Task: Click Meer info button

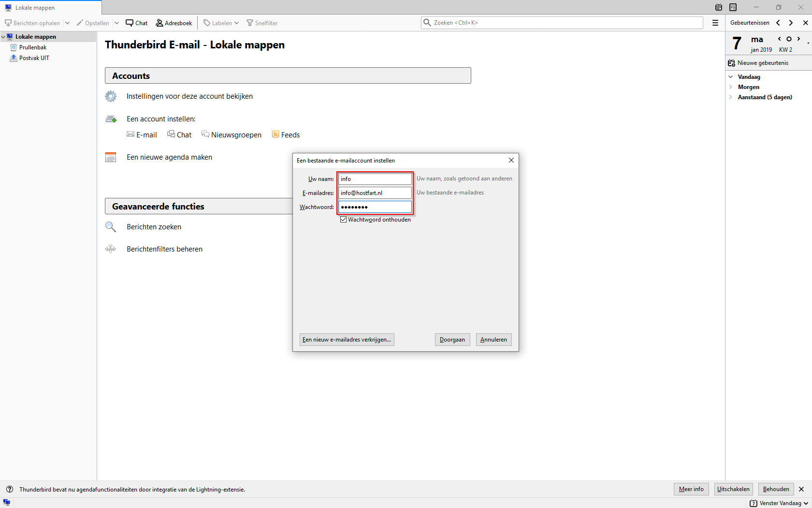Action: (691, 489)
